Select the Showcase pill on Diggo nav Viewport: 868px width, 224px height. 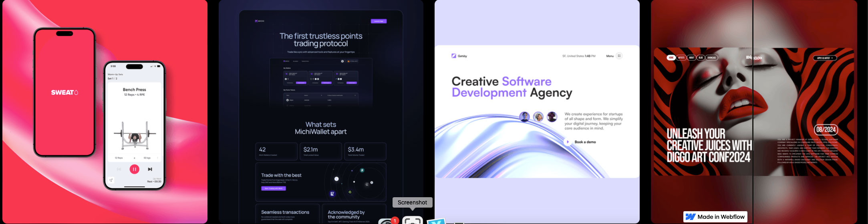tap(711, 58)
